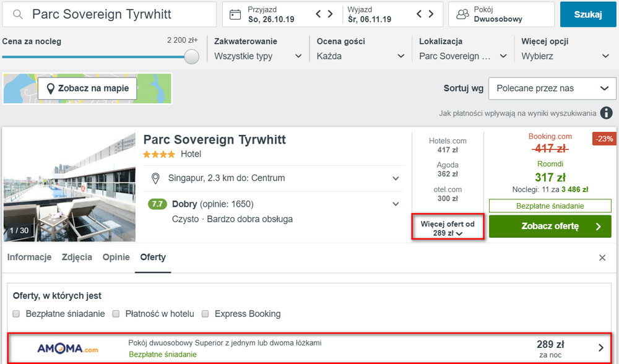Expand Więcej ofert od 289 zł
Image resolution: width=619 pixels, height=364 pixels.
point(448,228)
